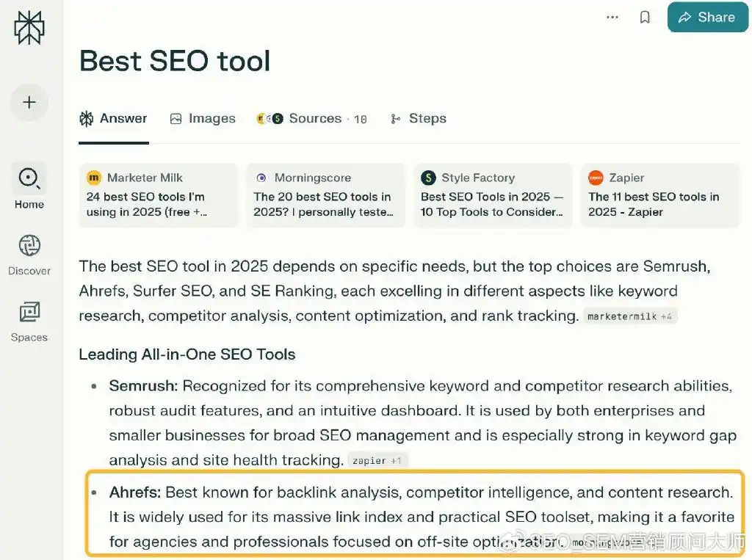Image resolution: width=752 pixels, height=560 pixels.
Task: Select the Answer tab
Action: (113, 118)
